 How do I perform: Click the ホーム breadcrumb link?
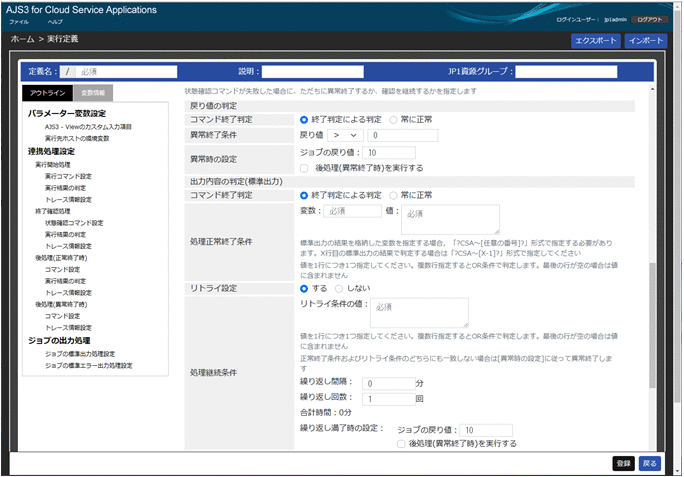(21, 39)
